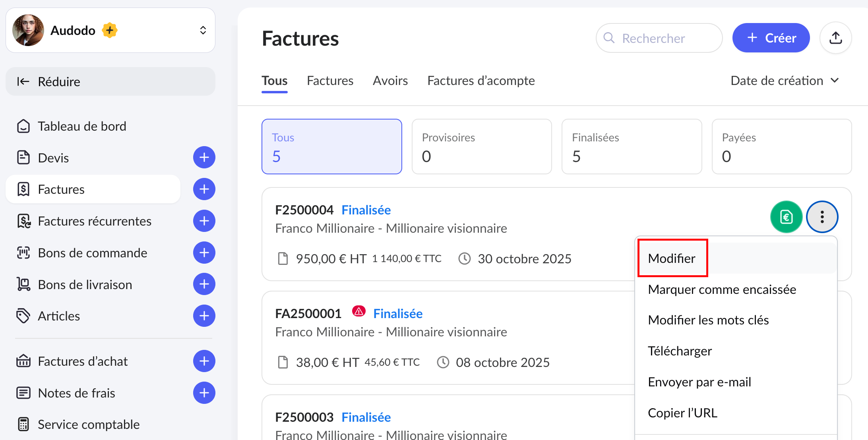This screenshot has height=440, width=868.
Task: Click the plus button beside Factures d'achat
Action: (204, 361)
